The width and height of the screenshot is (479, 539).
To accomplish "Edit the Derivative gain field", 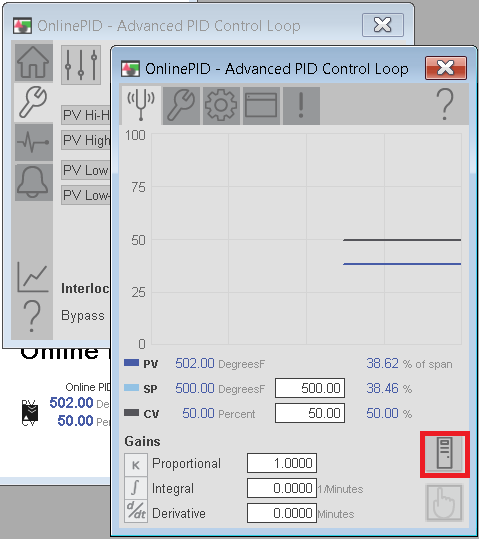I will (x=282, y=513).
